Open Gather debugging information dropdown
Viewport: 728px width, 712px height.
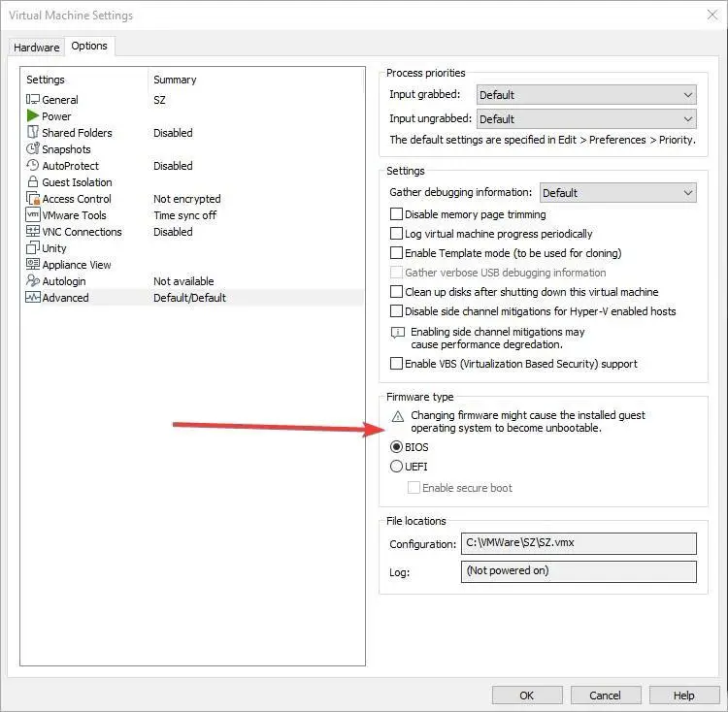(618, 192)
